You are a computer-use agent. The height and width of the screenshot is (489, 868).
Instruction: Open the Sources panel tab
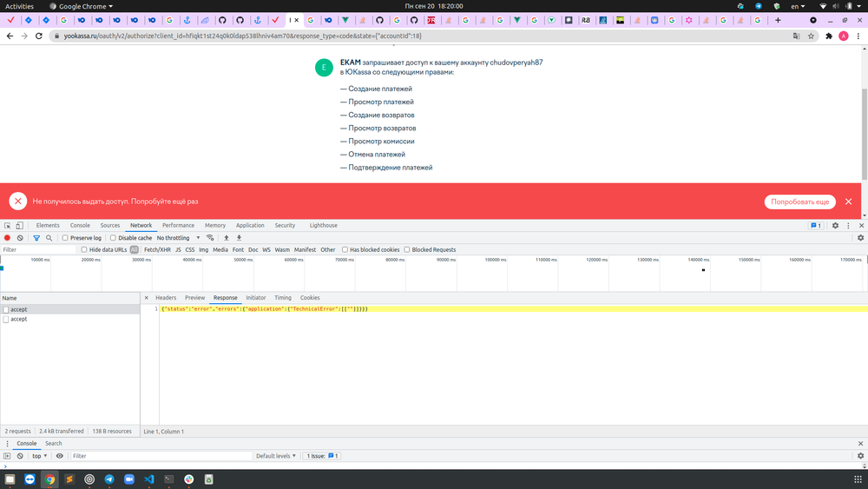click(x=110, y=225)
